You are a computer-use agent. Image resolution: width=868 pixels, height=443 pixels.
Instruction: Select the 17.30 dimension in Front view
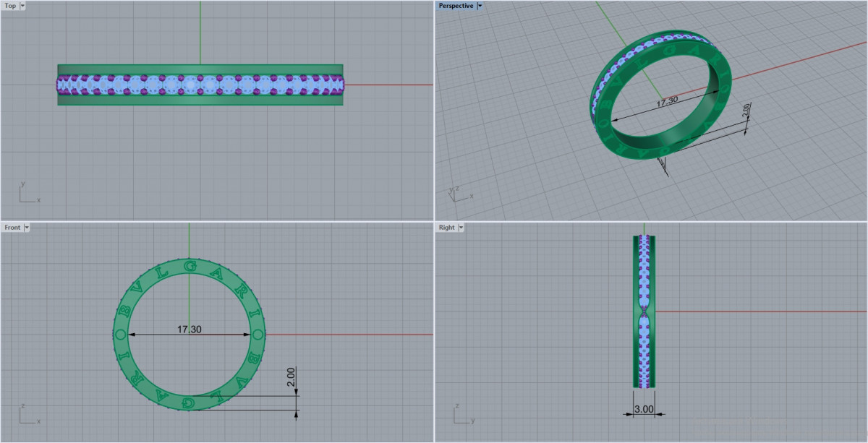pyautogui.click(x=190, y=330)
